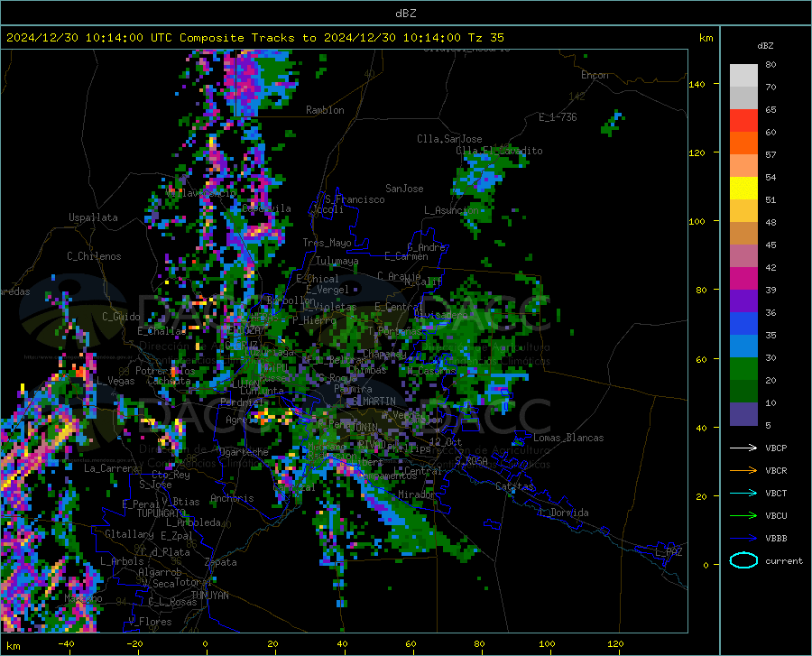Click the 'S_Francisco' place label
This screenshot has width=812, height=656.
(355, 199)
